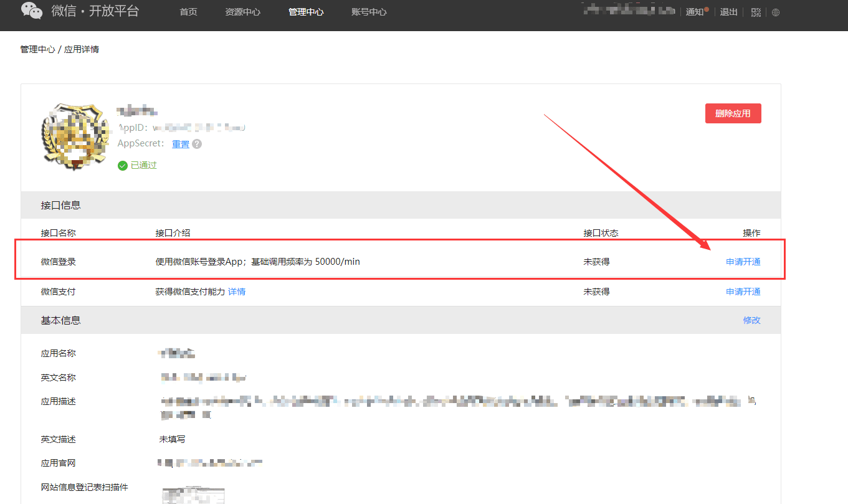This screenshot has height=504, width=848.
Task: Click 应用官网 label
Action: pos(59,464)
